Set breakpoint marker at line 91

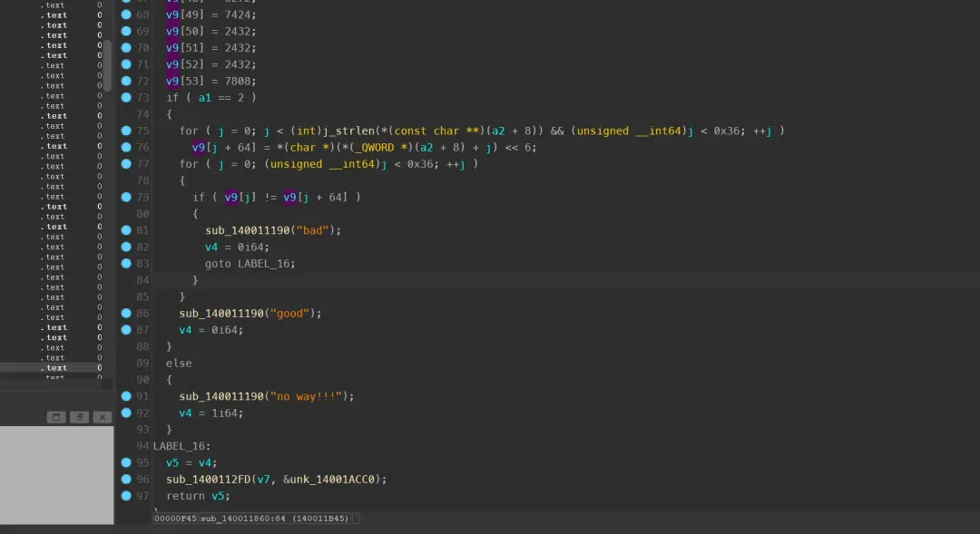tap(126, 396)
